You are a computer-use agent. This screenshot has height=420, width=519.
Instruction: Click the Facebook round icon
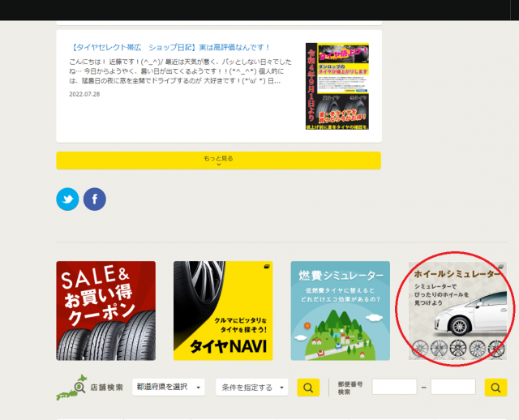95,199
